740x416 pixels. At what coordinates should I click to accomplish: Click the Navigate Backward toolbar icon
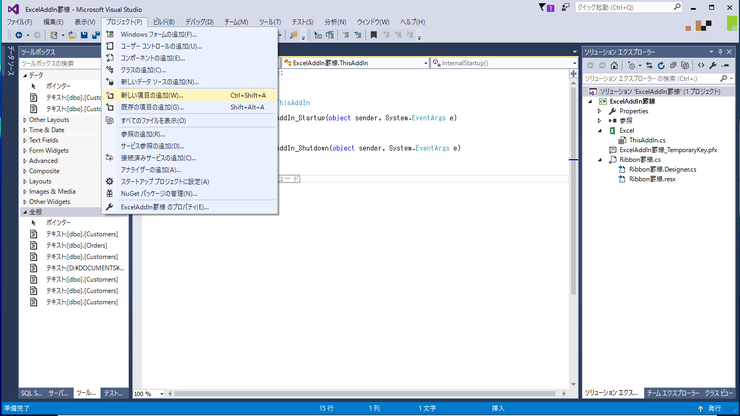(x=19, y=35)
